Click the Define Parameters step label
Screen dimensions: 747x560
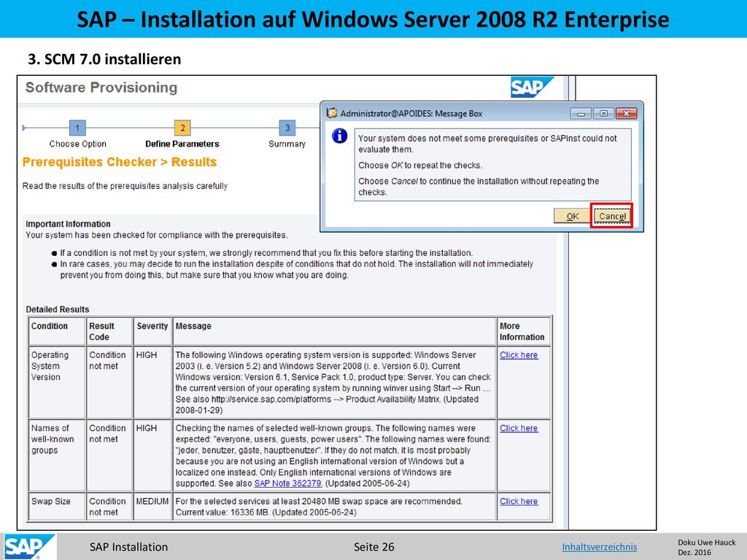pyautogui.click(x=182, y=144)
